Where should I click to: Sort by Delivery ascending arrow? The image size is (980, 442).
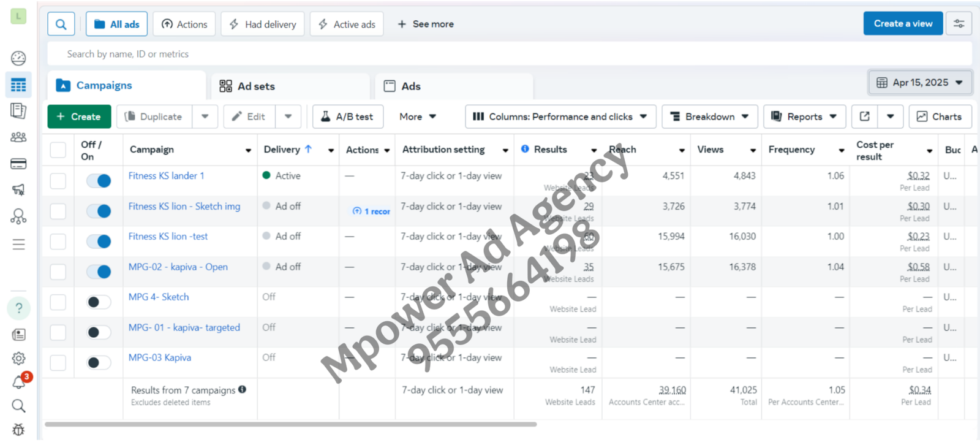coord(308,149)
